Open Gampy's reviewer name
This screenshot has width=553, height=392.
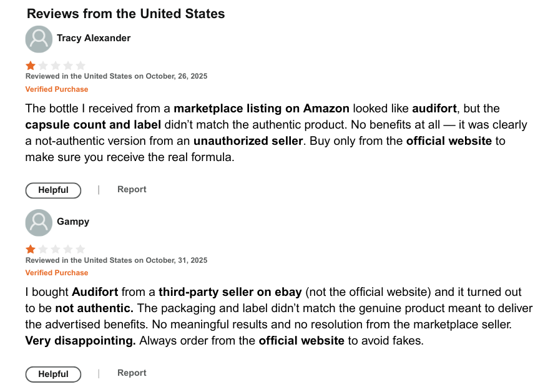pos(73,222)
